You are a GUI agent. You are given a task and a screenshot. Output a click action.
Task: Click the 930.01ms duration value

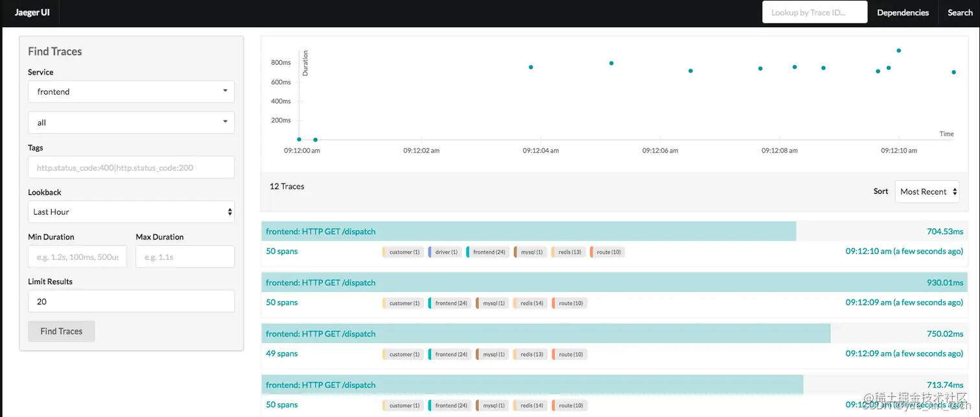point(945,283)
